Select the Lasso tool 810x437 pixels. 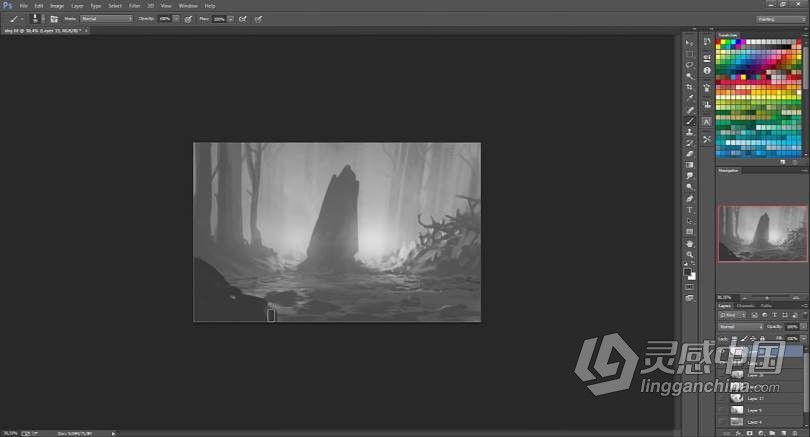click(x=689, y=65)
